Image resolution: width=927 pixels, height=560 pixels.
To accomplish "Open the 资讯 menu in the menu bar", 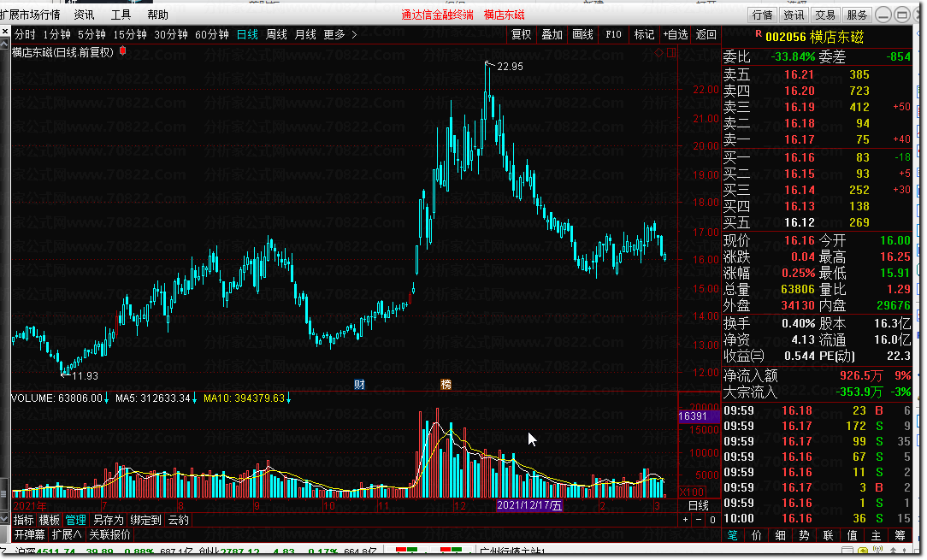I will [84, 15].
